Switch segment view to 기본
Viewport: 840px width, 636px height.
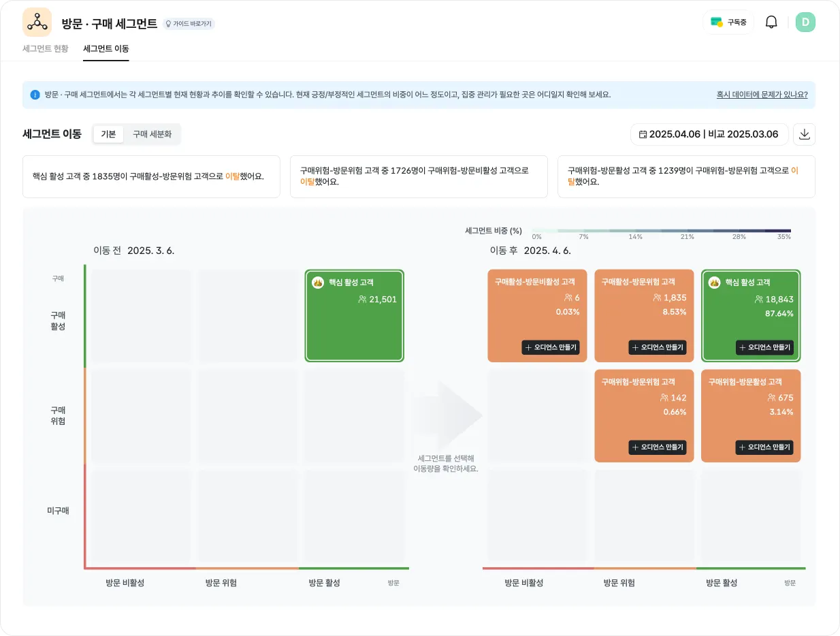pyautogui.click(x=108, y=134)
